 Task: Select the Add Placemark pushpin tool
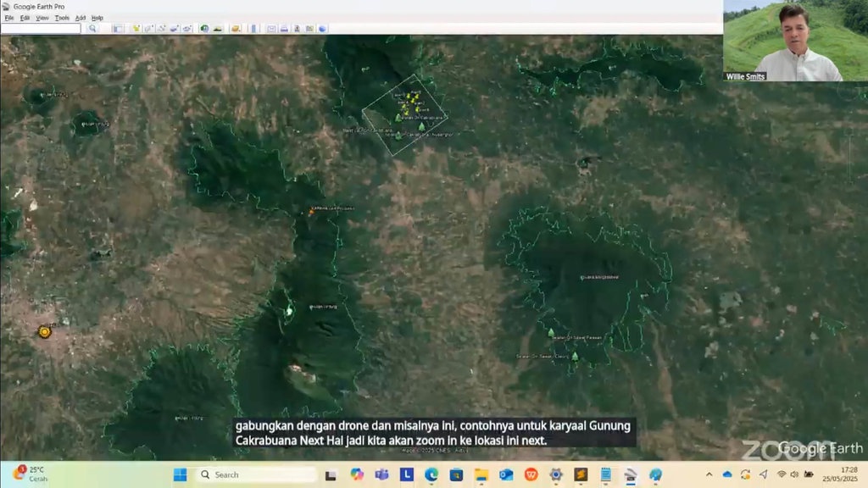point(135,28)
